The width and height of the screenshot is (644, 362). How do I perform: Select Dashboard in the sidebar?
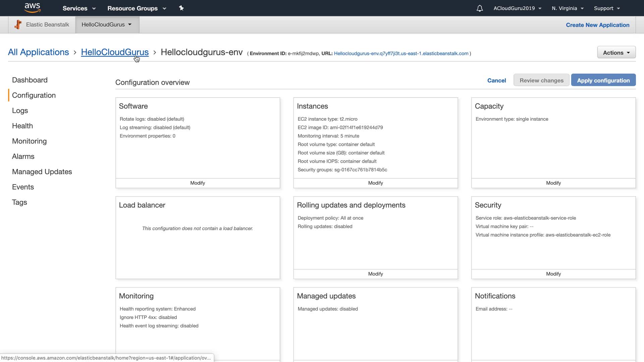point(30,80)
